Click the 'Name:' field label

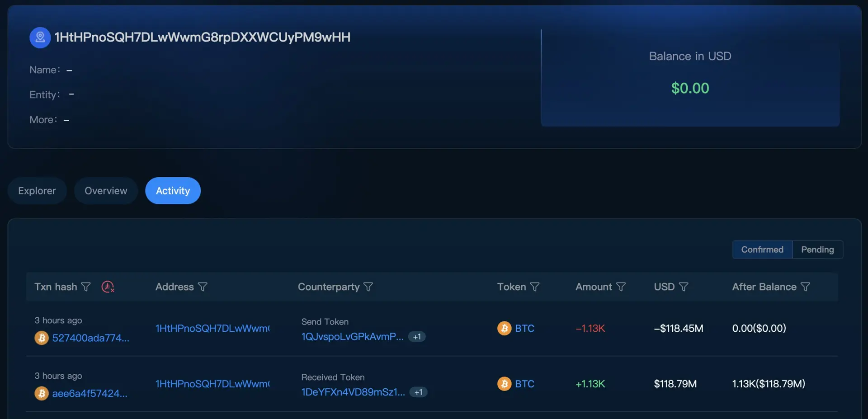45,70
